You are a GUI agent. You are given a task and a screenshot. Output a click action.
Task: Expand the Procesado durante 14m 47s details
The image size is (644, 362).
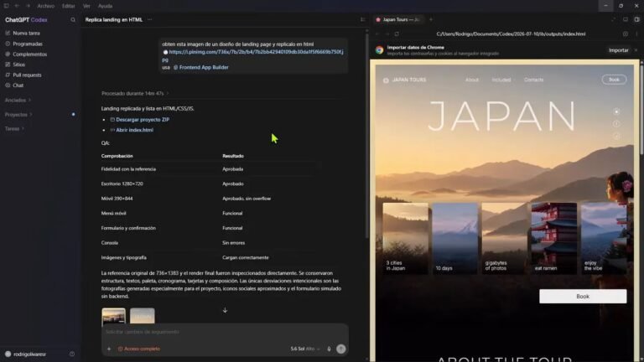[x=135, y=94]
